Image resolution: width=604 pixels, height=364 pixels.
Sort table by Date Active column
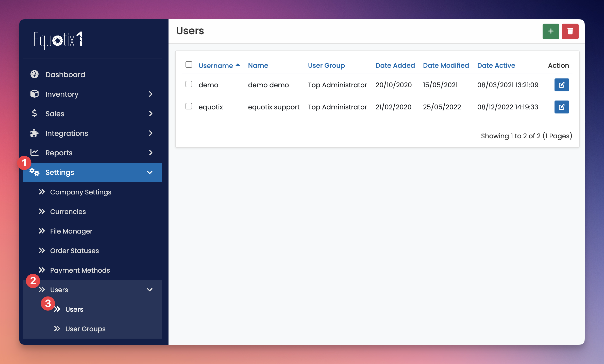(496, 65)
